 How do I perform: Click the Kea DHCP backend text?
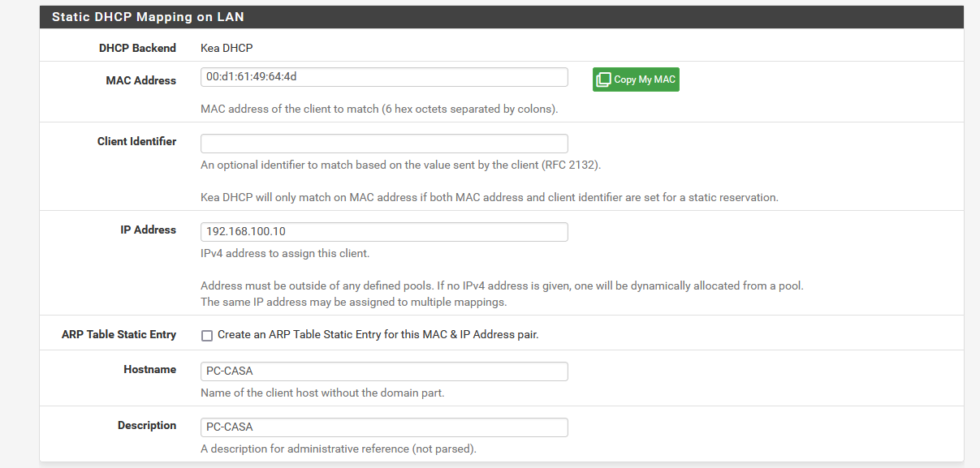pos(226,48)
